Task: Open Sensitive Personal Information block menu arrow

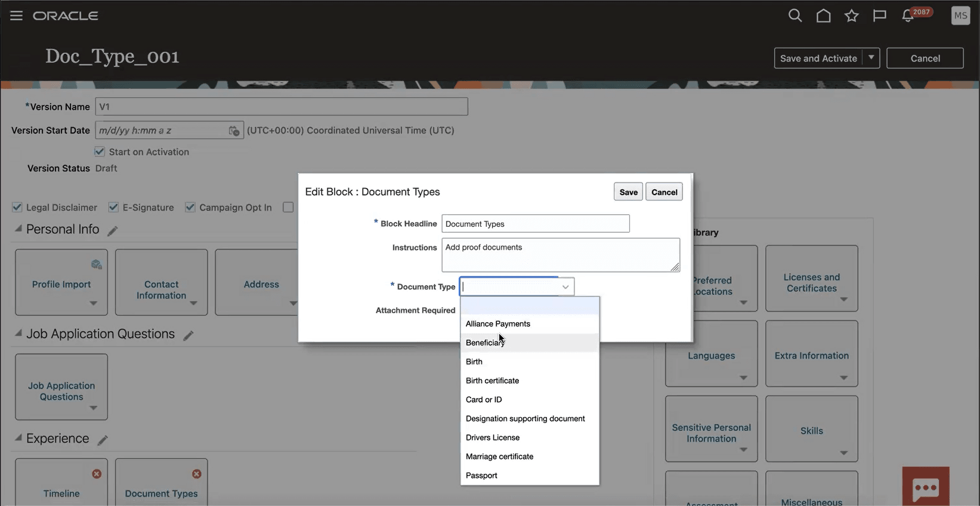Action: (743, 450)
